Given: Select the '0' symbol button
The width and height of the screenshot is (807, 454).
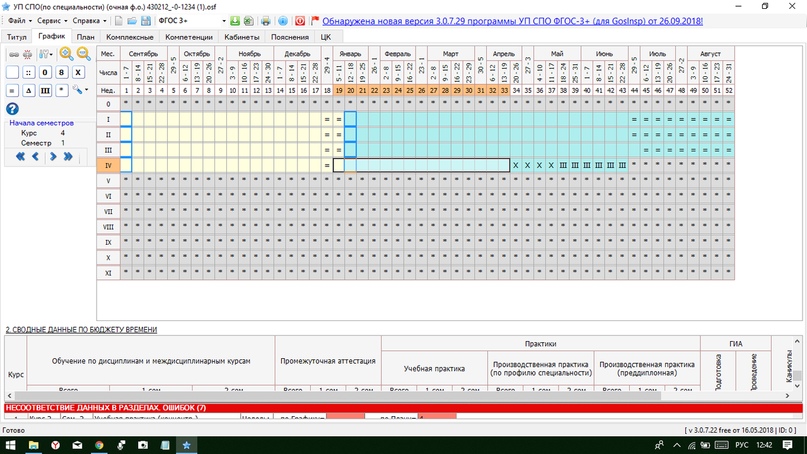Looking at the screenshot, I should (45, 72).
